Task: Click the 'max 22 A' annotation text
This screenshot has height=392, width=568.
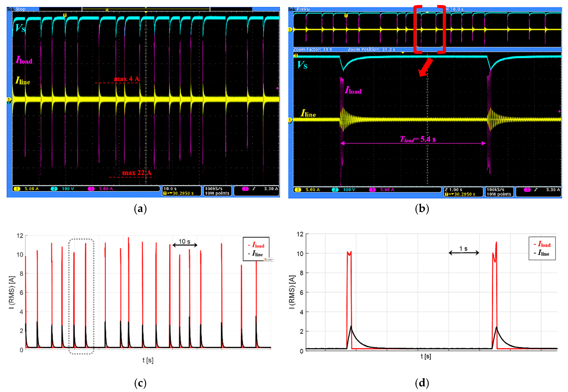Action: point(137,173)
